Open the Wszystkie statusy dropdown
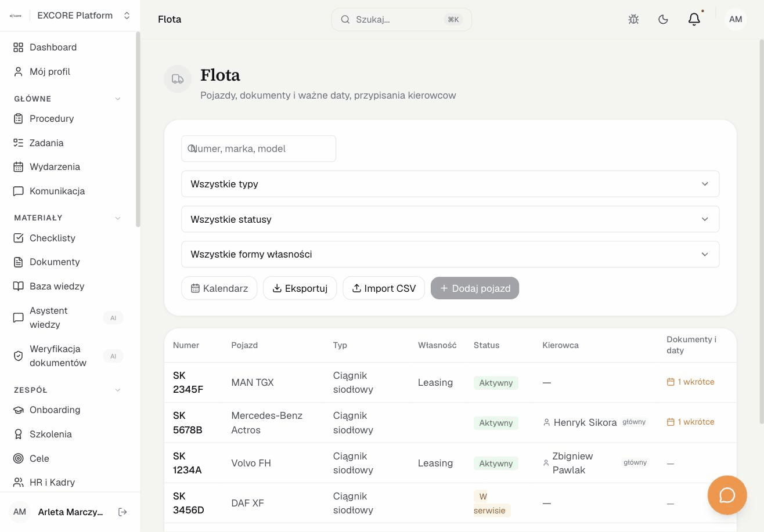764x532 pixels. pos(451,219)
